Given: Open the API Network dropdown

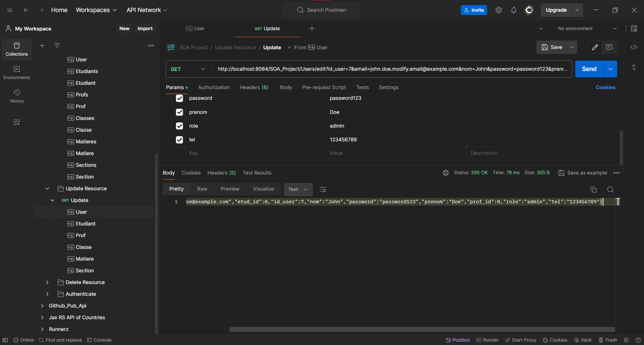Looking at the screenshot, I should point(147,10).
